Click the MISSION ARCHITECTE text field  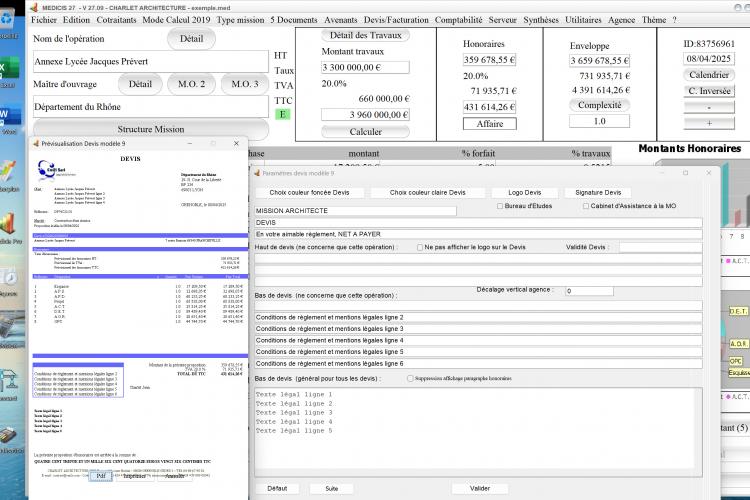coord(355,211)
